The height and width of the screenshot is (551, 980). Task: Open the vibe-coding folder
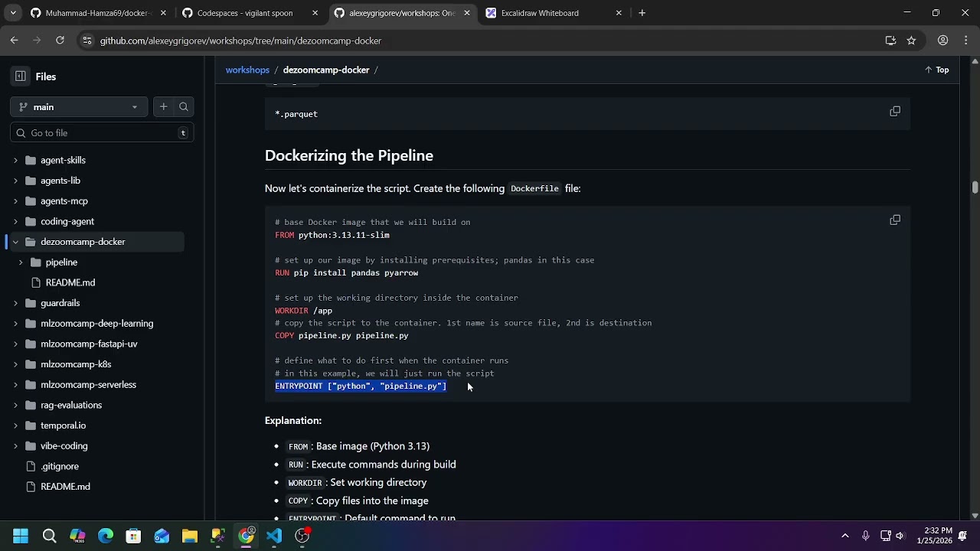[x=64, y=446]
